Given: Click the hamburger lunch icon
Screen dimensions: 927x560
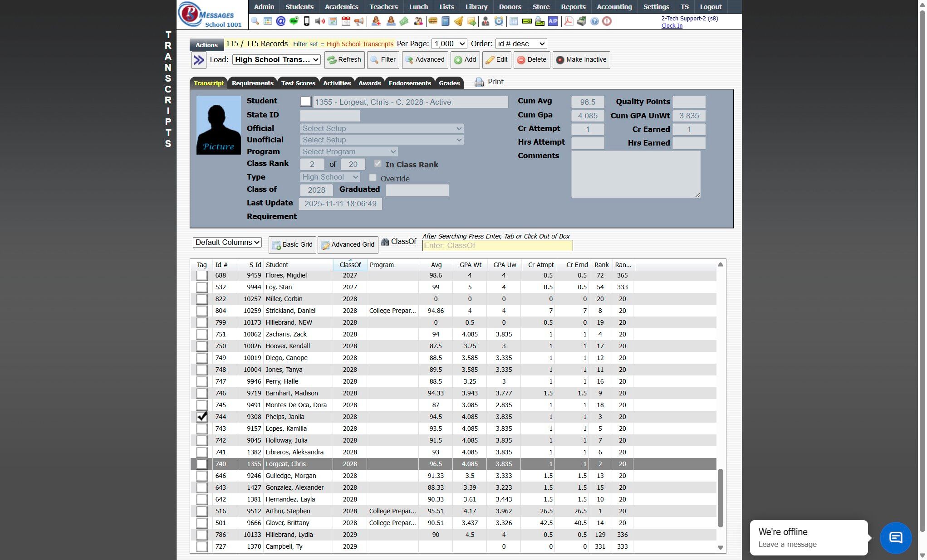Looking at the screenshot, I should click(433, 21).
